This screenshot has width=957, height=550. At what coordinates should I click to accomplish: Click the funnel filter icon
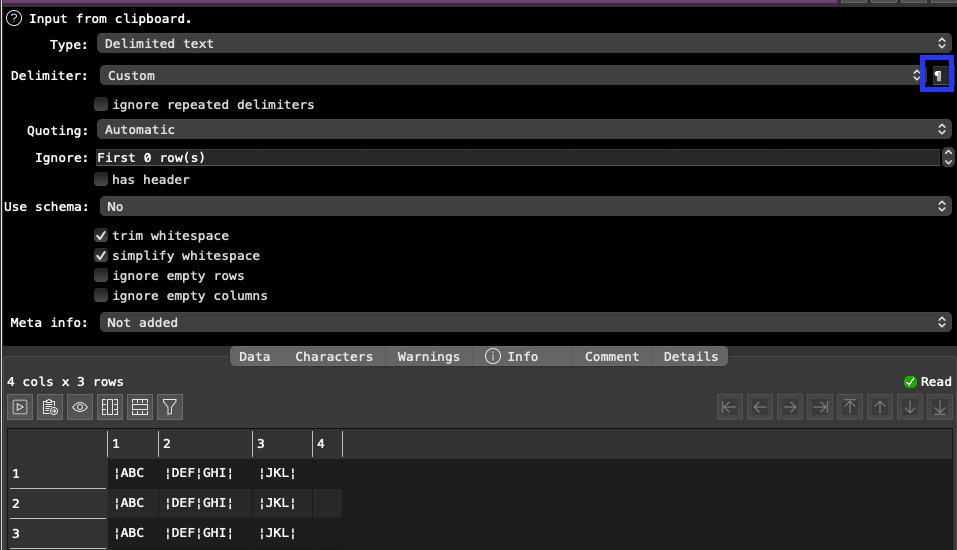(170, 407)
